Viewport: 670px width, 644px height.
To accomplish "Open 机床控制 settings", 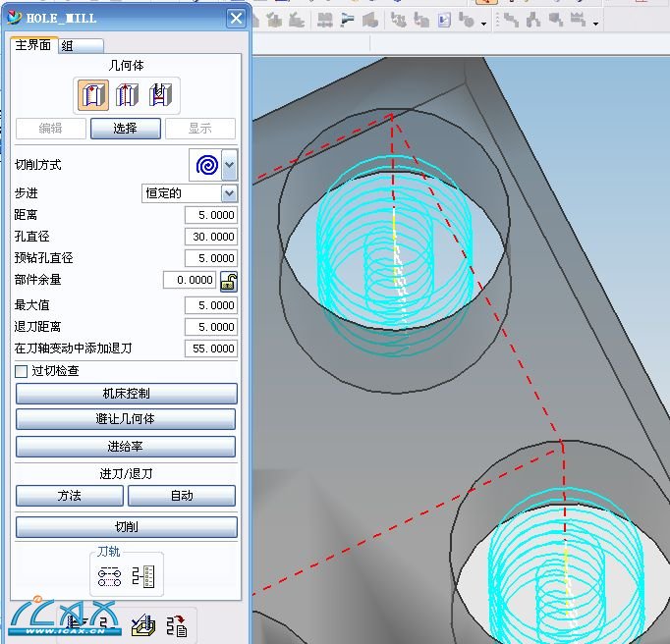I will pyautogui.click(x=127, y=394).
